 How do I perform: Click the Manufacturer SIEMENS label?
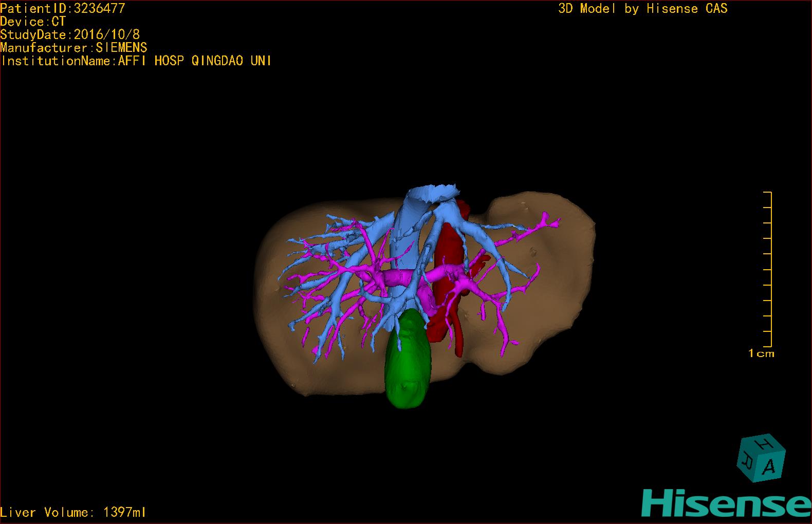73,48
